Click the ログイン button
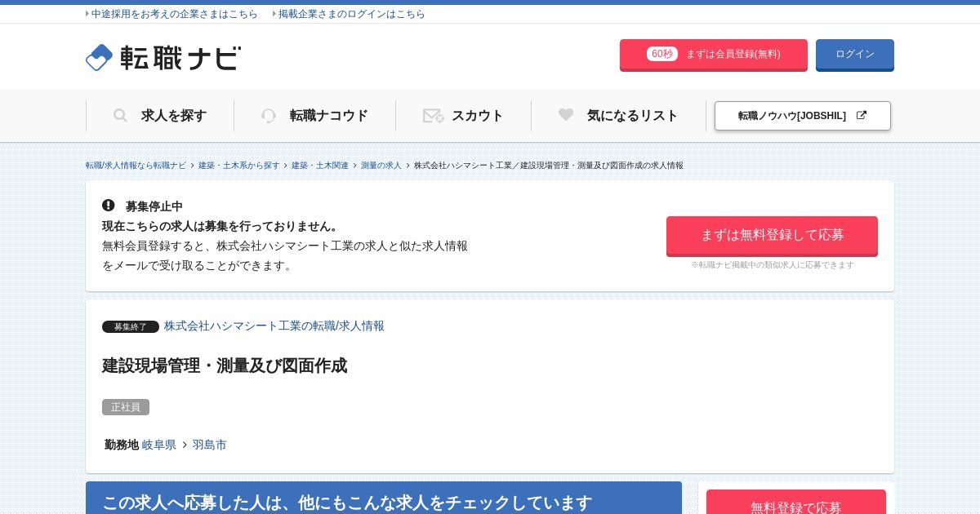 [x=855, y=55]
